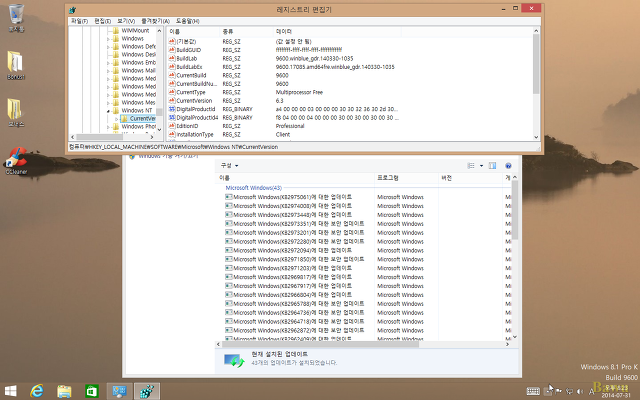640x400 pixels.
Task: Select the update KB2975061 in the list
Action: coord(289,197)
